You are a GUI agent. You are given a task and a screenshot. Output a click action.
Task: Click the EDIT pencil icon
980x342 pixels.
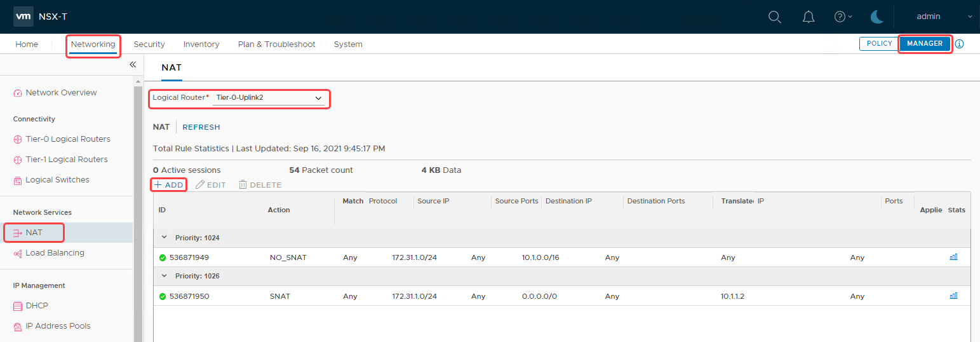pyautogui.click(x=200, y=184)
